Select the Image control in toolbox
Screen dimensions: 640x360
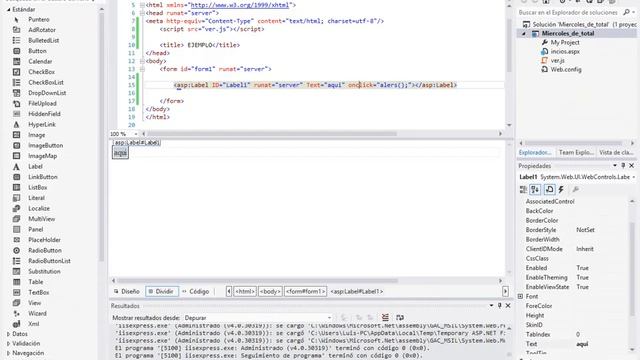tap(37, 135)
